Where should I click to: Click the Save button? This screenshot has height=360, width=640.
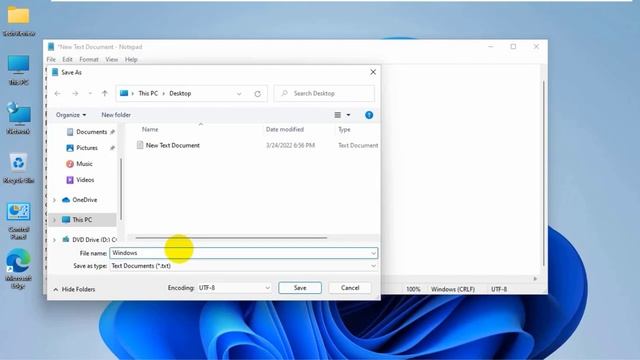(300, 288)
